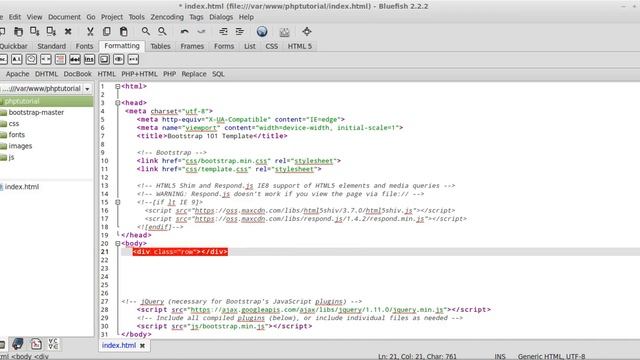Open the Apache snippets menu

(18, 74)
